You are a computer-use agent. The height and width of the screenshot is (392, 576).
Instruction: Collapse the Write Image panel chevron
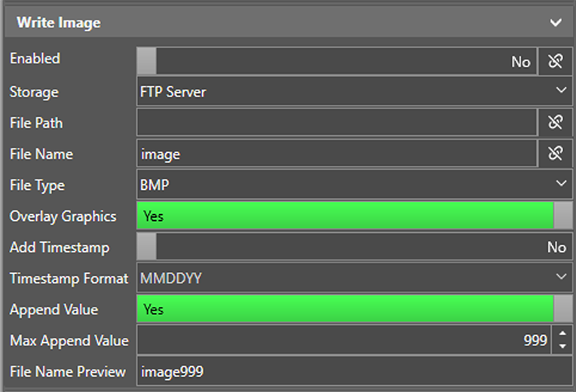556,23
